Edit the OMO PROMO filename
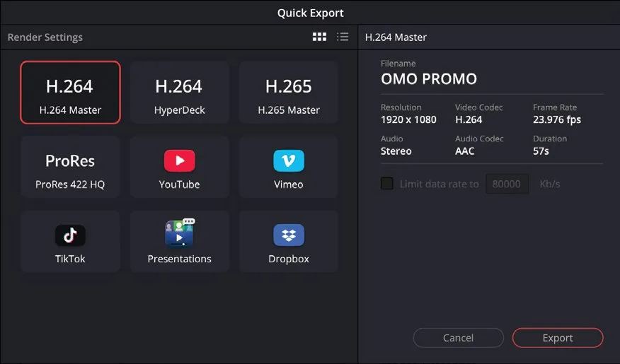 429,79
